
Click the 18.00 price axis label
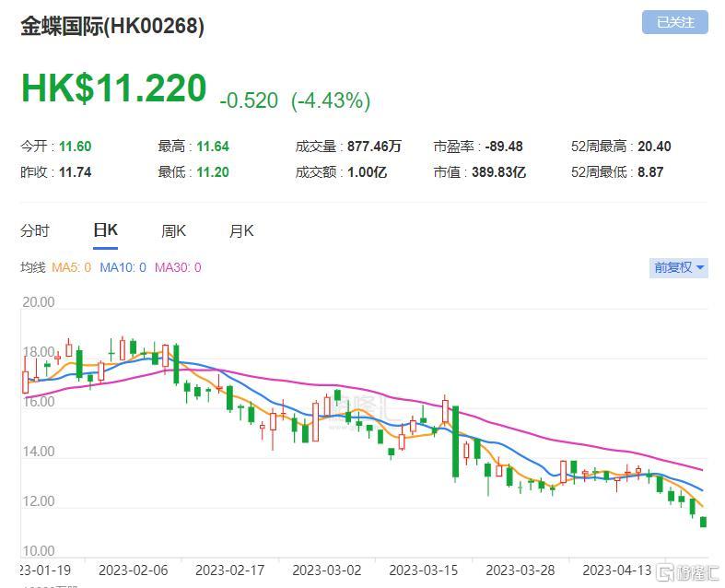39,352
